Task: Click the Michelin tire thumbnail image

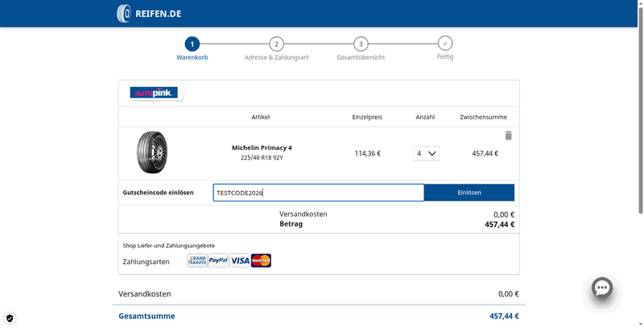Action: [x=152, y=152]
